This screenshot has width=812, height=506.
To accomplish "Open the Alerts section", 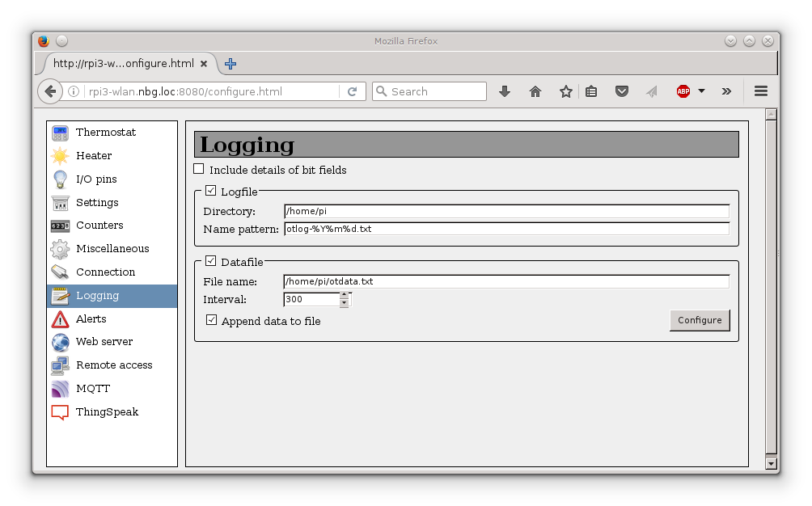I will [91, 319].
